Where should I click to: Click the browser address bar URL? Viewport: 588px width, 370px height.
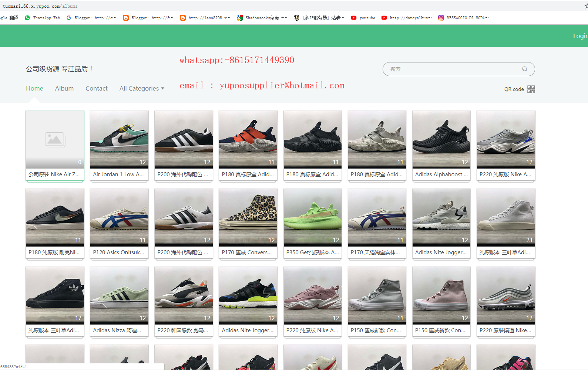coord(40,6)
